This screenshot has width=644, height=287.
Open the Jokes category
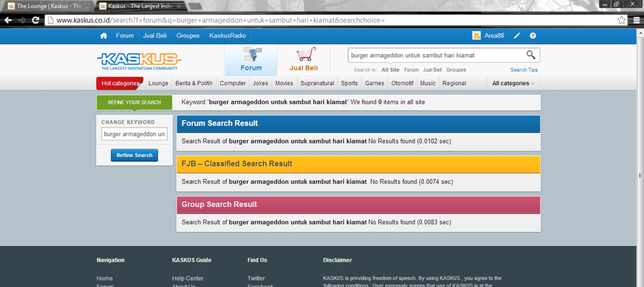[x=261, y=83]
